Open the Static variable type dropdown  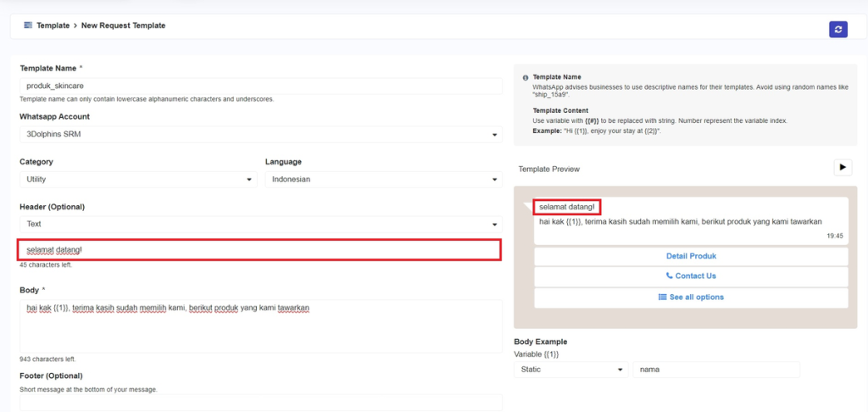(x=570, y=370)
